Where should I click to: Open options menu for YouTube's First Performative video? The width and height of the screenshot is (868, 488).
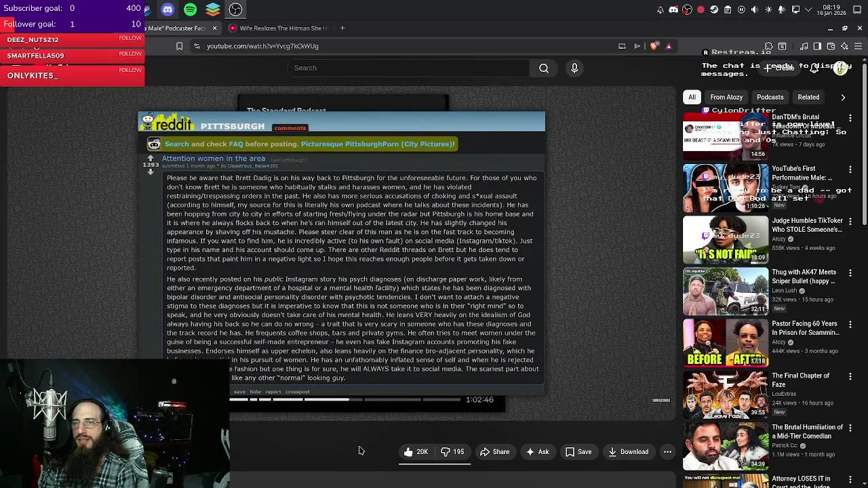pyautogui.click(x=850, y=169)
